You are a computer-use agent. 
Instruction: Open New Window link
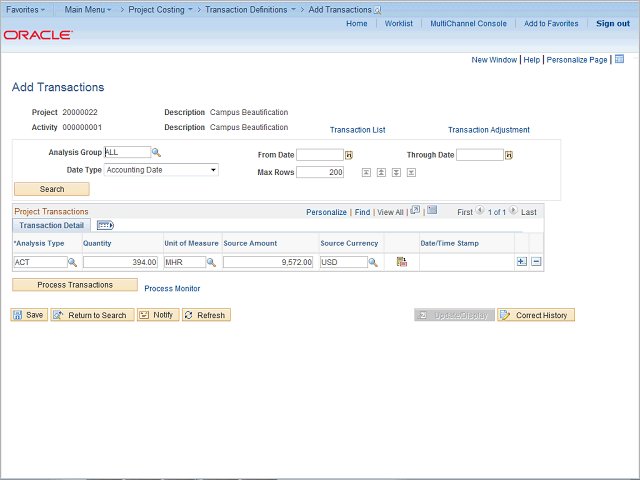(x=494, y=60)
